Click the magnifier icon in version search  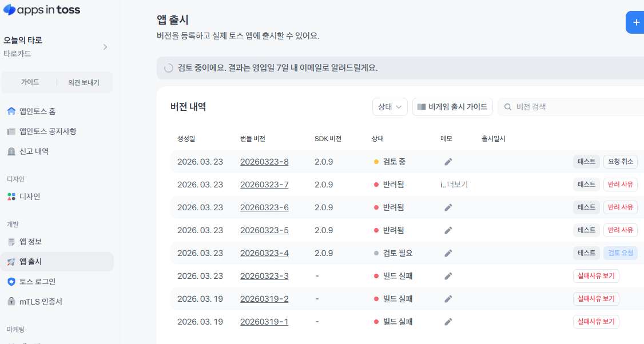click(508, 107)
